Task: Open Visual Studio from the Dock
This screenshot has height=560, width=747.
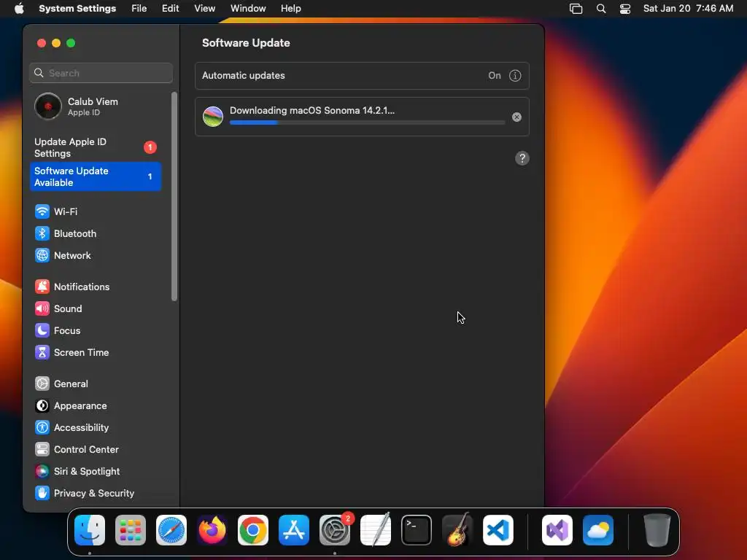Action: click(x=557, y=530)
